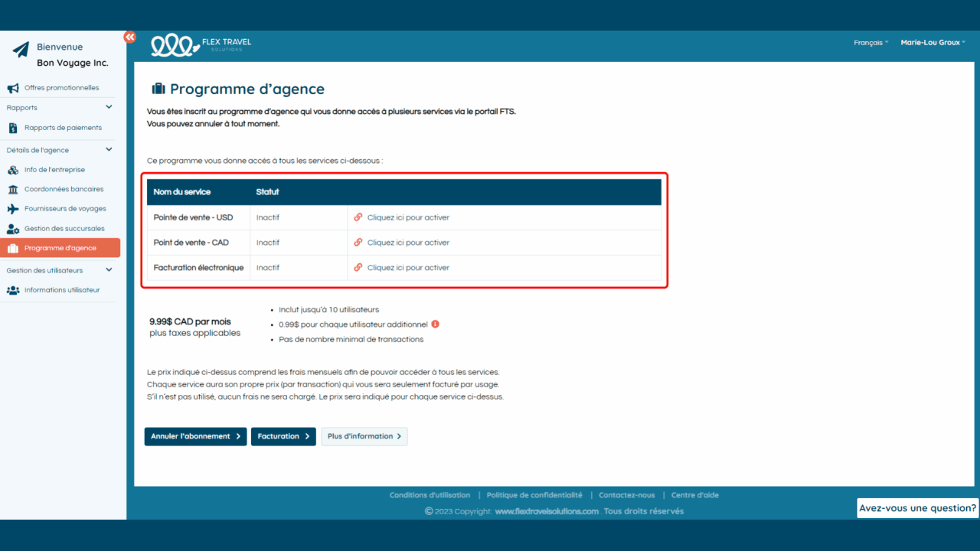Image resolution: width=980 pixels, height=551 pixels.
Task: Click Annuler l'abonnement button
Action: pos(195,436)
